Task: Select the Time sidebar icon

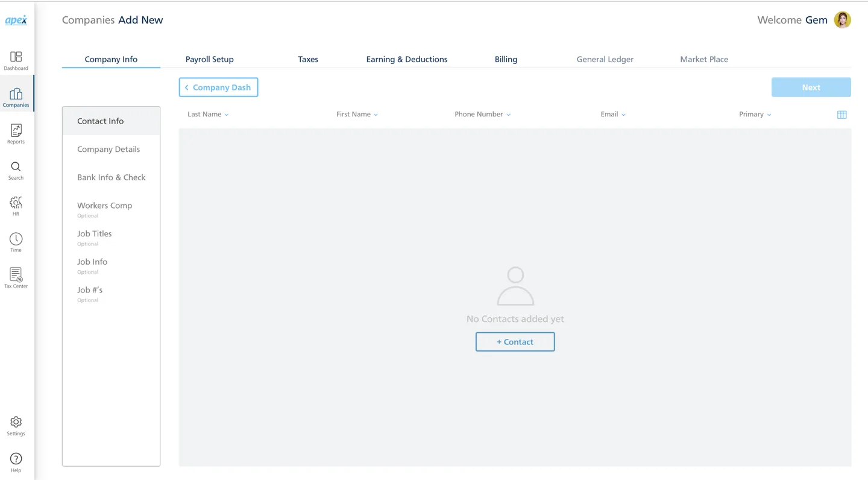Action: click(x=16, y=241)
